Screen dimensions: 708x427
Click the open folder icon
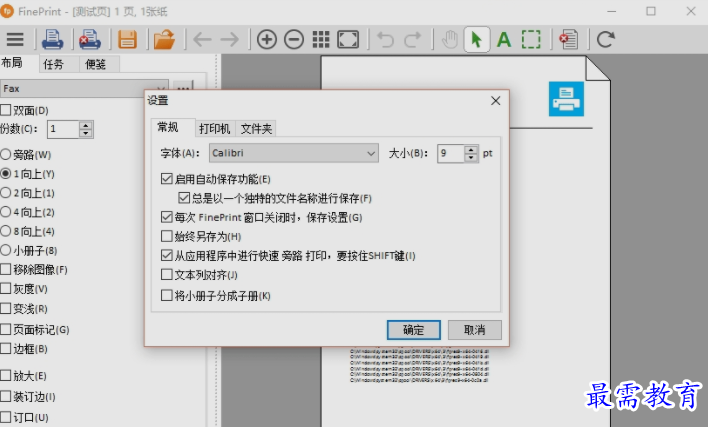164,40
